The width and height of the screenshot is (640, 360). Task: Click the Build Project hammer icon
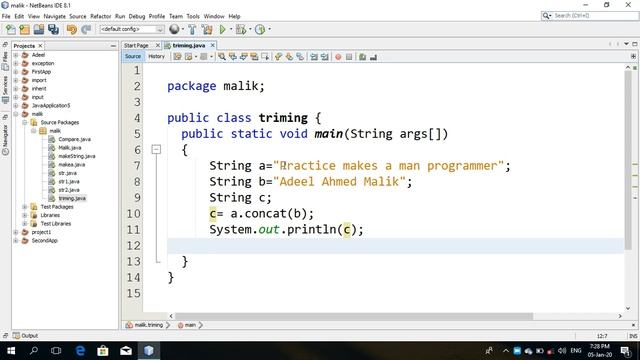(192, 29)
